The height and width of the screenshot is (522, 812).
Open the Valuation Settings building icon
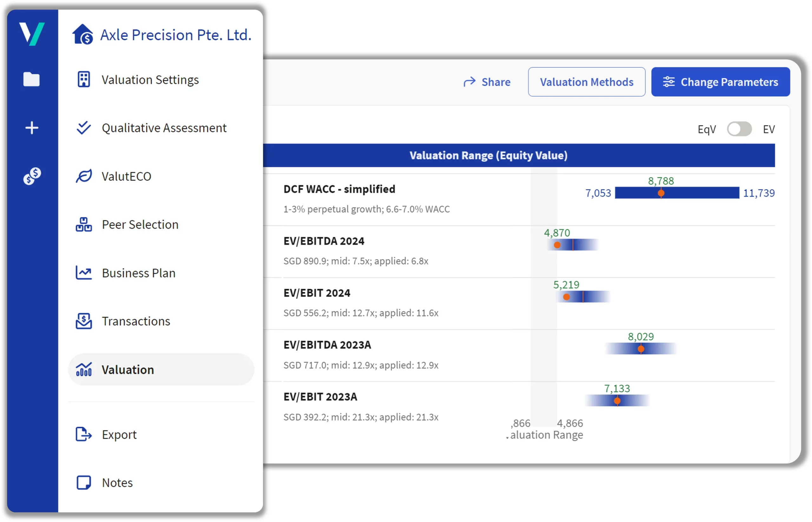tap(83, 79)
